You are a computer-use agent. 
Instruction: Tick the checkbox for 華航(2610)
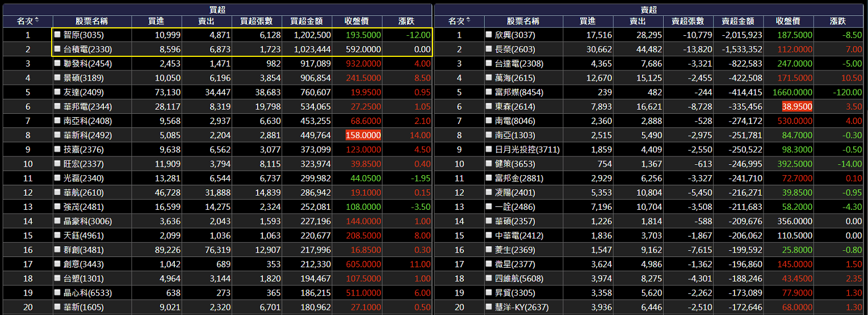tap(57, 192)
